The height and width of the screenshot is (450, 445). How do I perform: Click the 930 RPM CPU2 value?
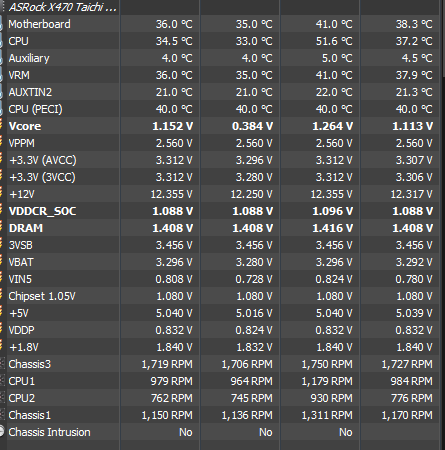(x=331, y=398)
